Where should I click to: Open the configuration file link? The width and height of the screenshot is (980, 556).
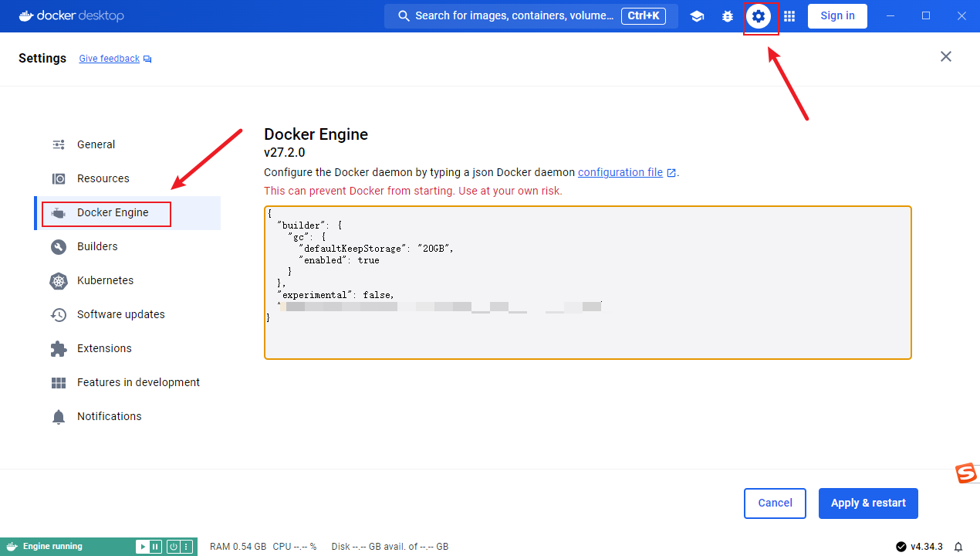620,172
